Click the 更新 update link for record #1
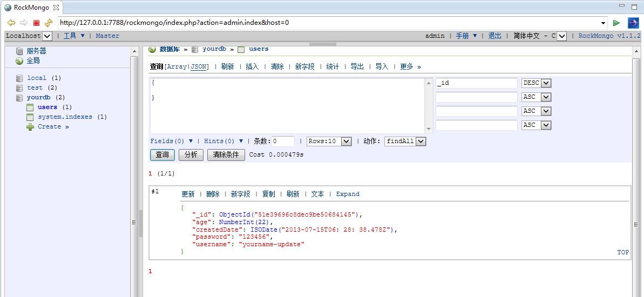644x297 pixels. click(x=188, y=194)
